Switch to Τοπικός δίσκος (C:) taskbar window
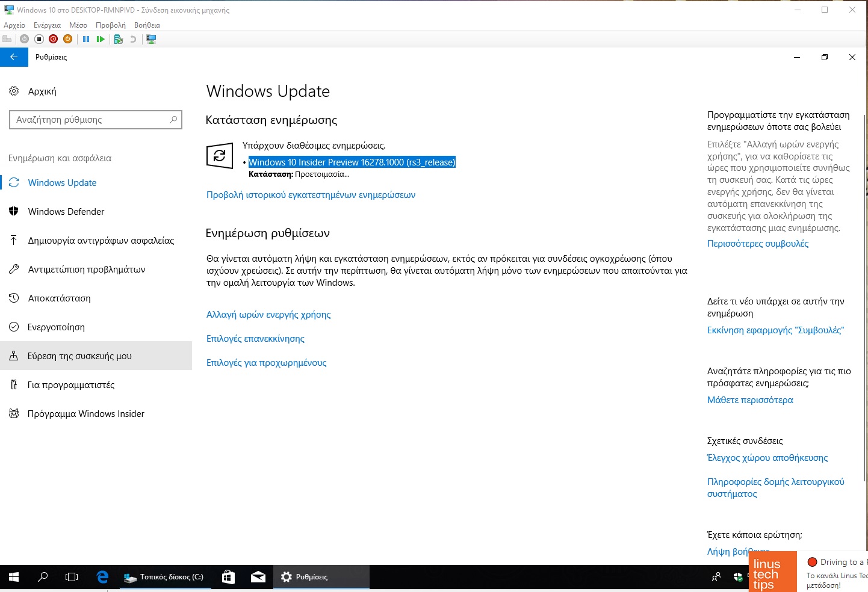This screenshot has width=868, height=592. [166, 577]
